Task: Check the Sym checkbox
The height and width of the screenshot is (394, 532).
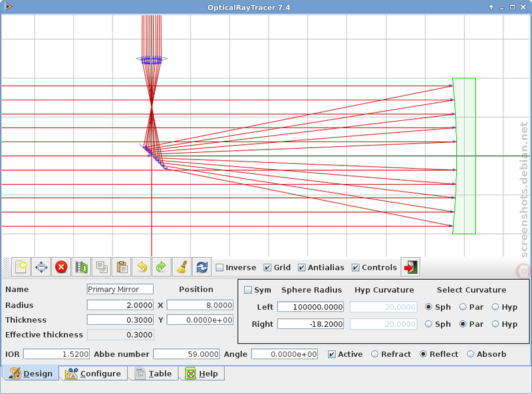Action: point(258,290)
